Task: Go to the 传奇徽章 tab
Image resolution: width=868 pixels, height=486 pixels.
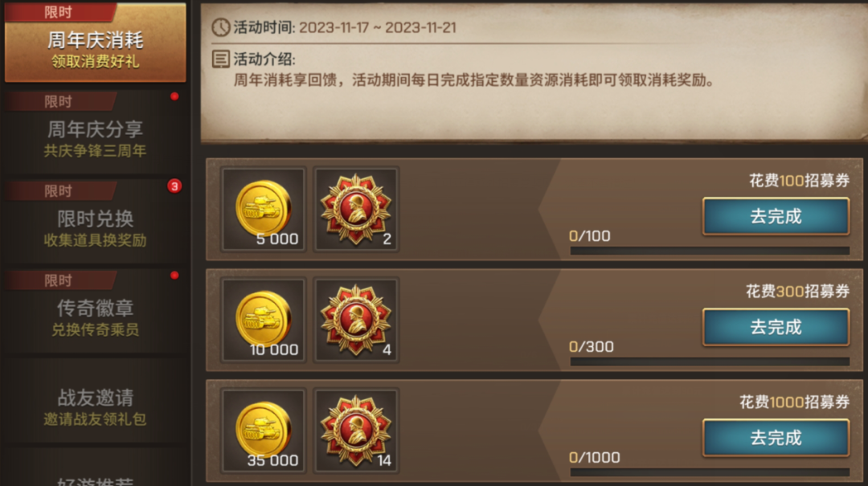Action: [95, 311]
